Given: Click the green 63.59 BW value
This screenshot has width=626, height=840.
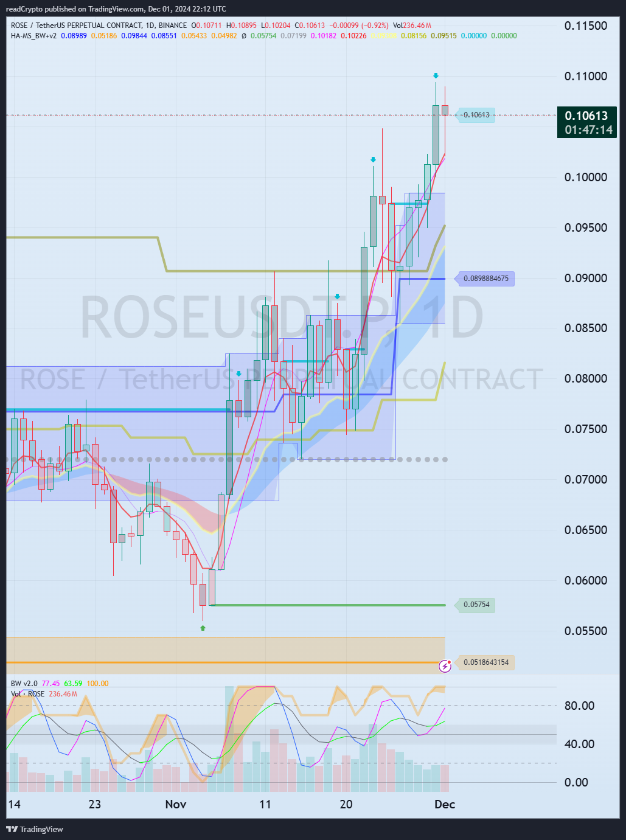Looking at the screenshot, I should pyautogui.click(x=73, y=684).
